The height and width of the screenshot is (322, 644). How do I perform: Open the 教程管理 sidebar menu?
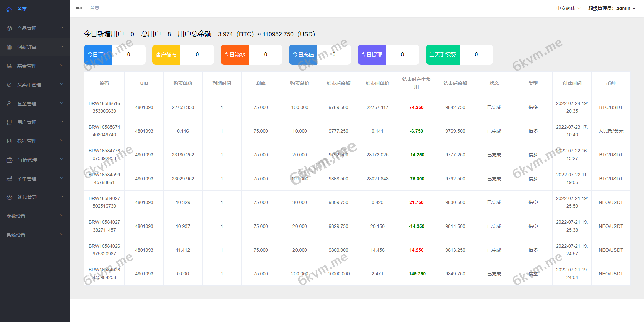click(x=27, y=141)
